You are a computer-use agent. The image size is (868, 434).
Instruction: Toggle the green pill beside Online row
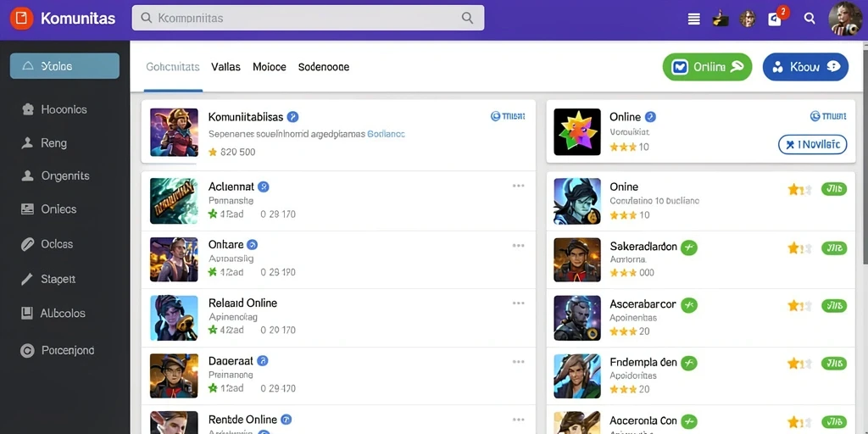coord(834,189)
